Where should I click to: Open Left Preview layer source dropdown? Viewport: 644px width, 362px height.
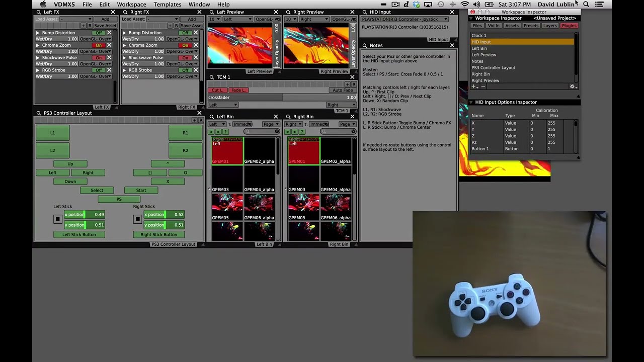click(x=237, y=19)
